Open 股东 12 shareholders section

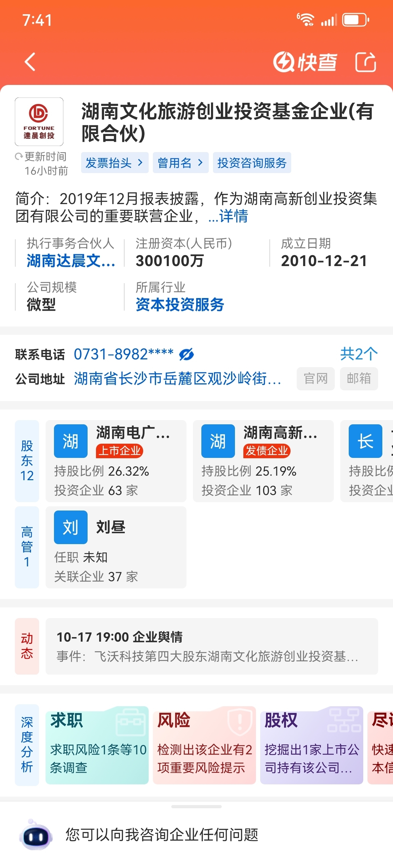click(27, 461)
